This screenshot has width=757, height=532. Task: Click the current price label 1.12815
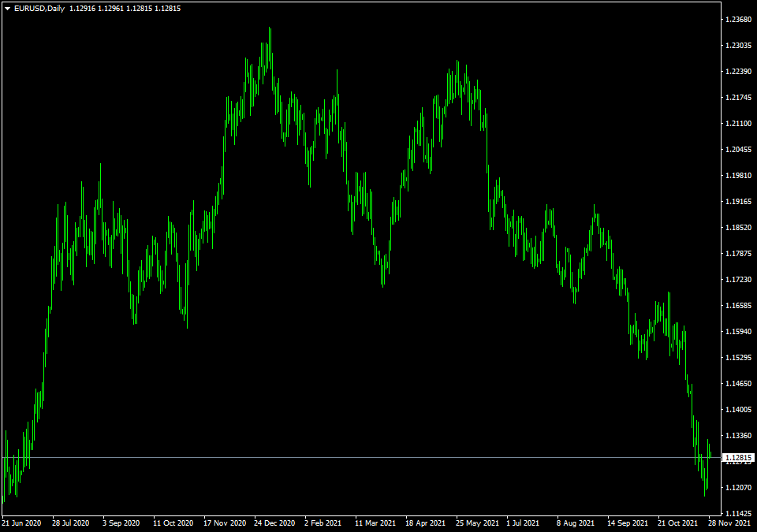pyautogui.click(x=739, y=457)
